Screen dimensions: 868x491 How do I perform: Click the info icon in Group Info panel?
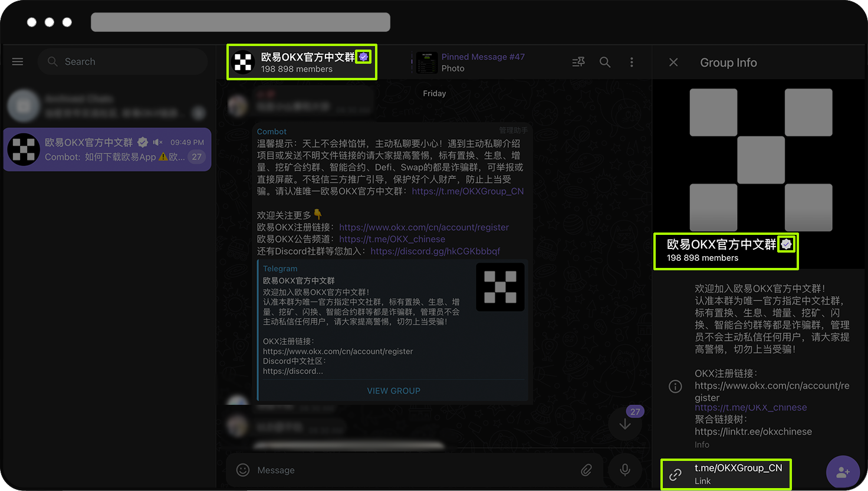click(675, 386)
